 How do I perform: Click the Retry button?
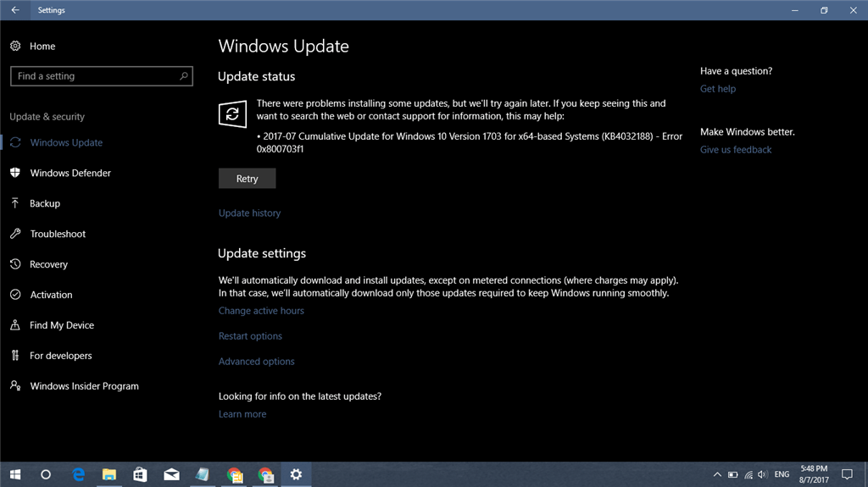[x=247, y=178]
